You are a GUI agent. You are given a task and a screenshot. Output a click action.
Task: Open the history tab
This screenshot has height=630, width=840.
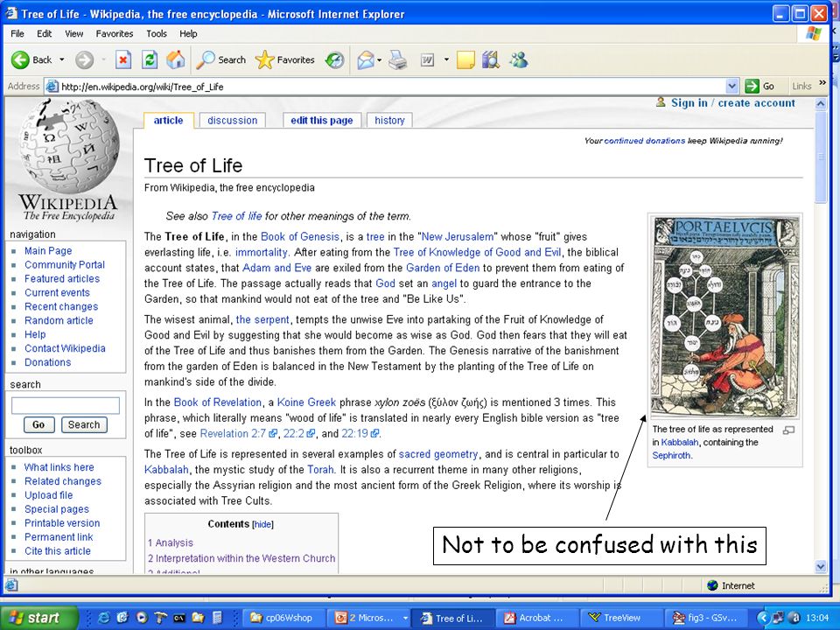click(x=389, y=121)
